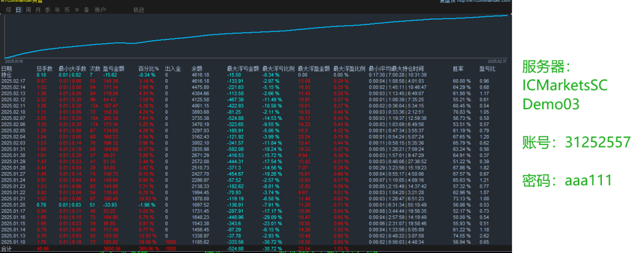Select the 2025.02.14 date row
The image size is (644, 253).
point(256,87)
